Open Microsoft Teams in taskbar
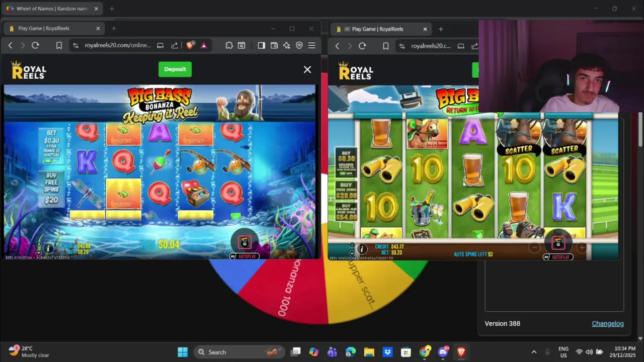 point(332,352)
